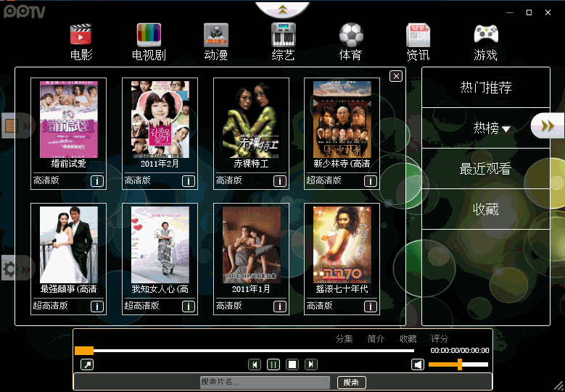Pause playback
The image size is (565, 392).
point(273,364)
